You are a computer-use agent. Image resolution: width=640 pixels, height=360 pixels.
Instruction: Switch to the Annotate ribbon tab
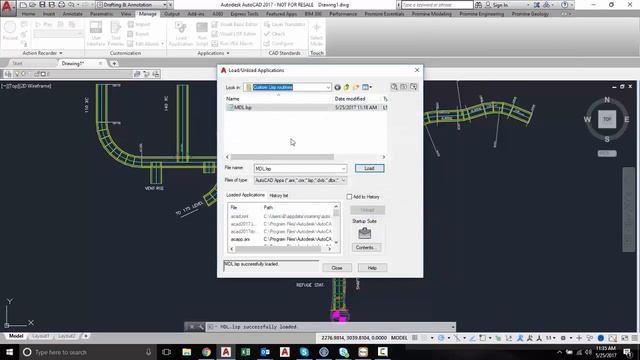tap(72, 14)
